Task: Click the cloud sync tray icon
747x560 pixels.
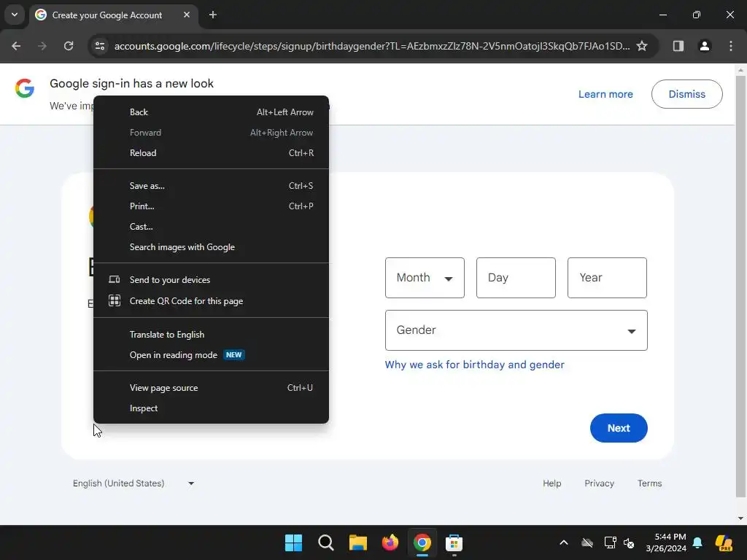Action: pyautogui.click(x=587, y=542)
